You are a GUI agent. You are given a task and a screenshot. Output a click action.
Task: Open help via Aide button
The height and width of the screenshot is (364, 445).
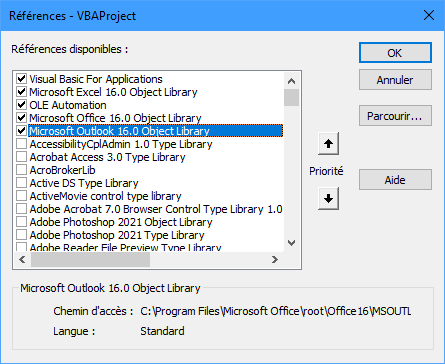pyautogui.click(x=395, y=180)
